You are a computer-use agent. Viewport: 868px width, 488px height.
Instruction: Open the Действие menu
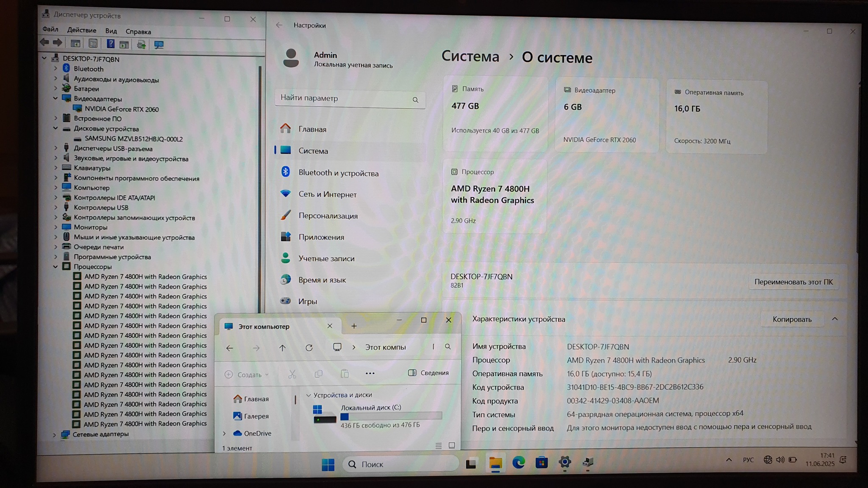tap(81, 30)
